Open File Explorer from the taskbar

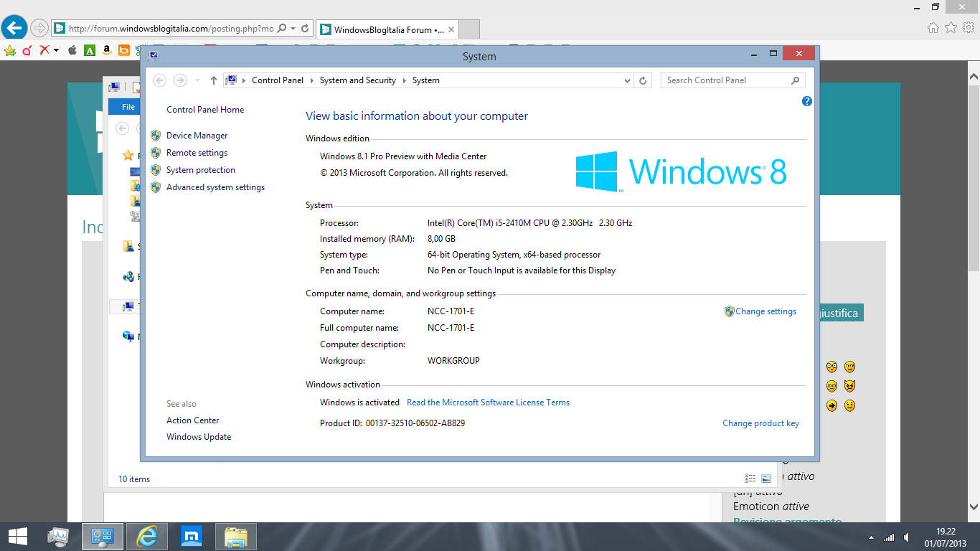click(x=236, y=537)
